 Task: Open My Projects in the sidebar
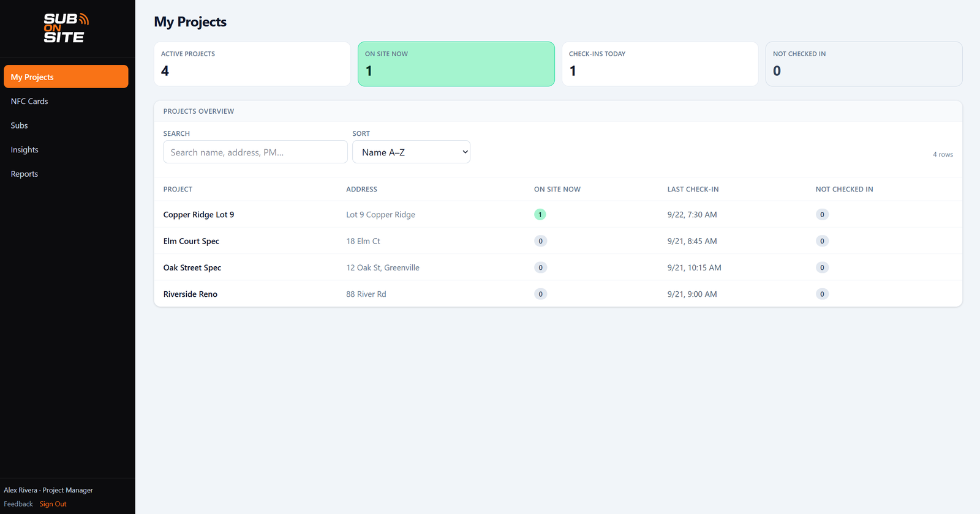pyautogui.click(x=66, y=76)
